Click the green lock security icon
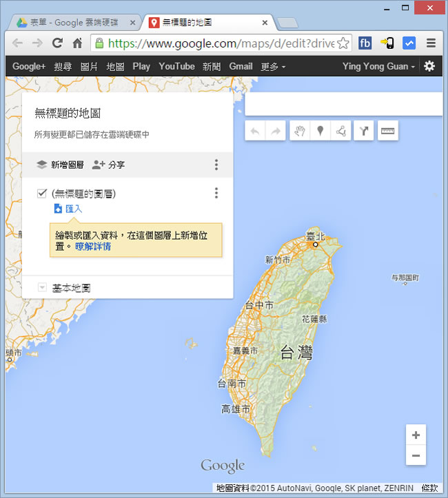Screen dimensions: 448x498 99,43
